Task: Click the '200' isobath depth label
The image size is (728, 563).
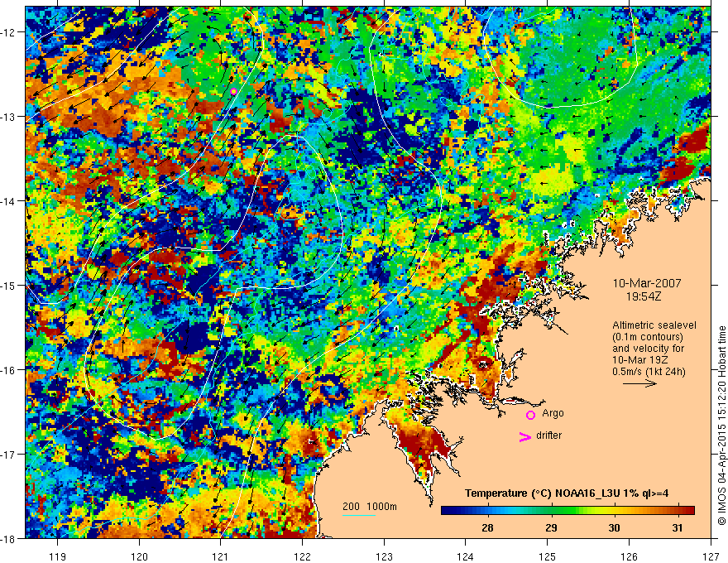Action: [x=351, y=507]
